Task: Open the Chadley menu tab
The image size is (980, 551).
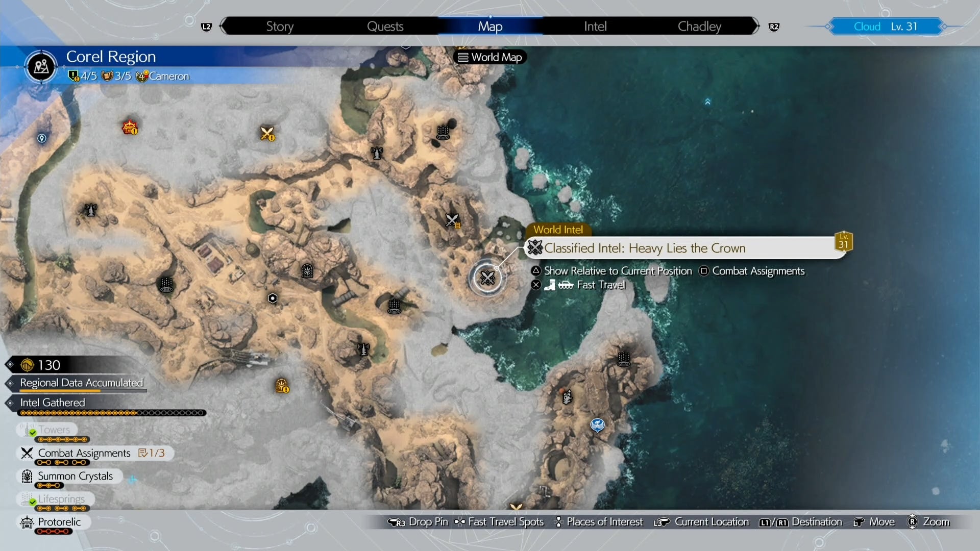Action: [699, 26]
